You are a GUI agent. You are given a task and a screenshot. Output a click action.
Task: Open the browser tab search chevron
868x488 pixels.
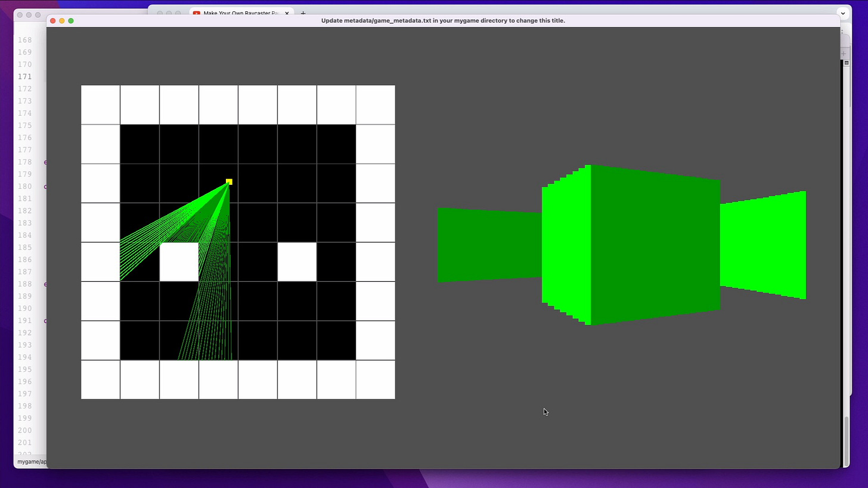[843, 13]
